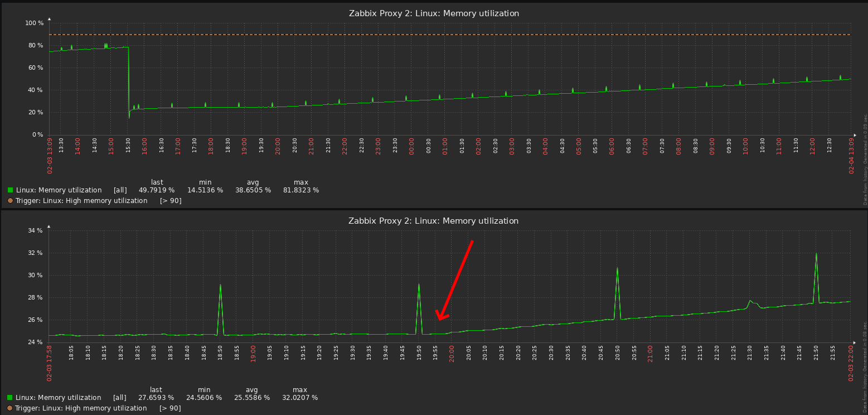This screenshot has height=415, width=868.
Task: Click 'Generated in 0.08 sec.' vertical note
Action: coord(865,348)
